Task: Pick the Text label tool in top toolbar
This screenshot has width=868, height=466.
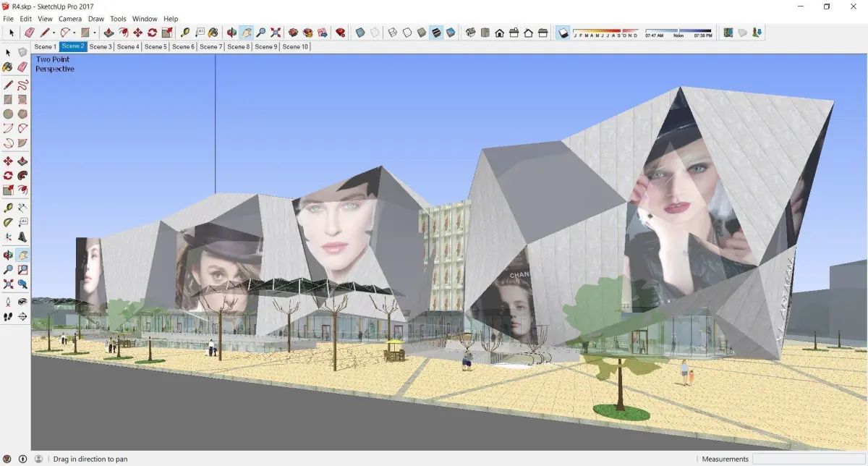Action: pos(200,33)
